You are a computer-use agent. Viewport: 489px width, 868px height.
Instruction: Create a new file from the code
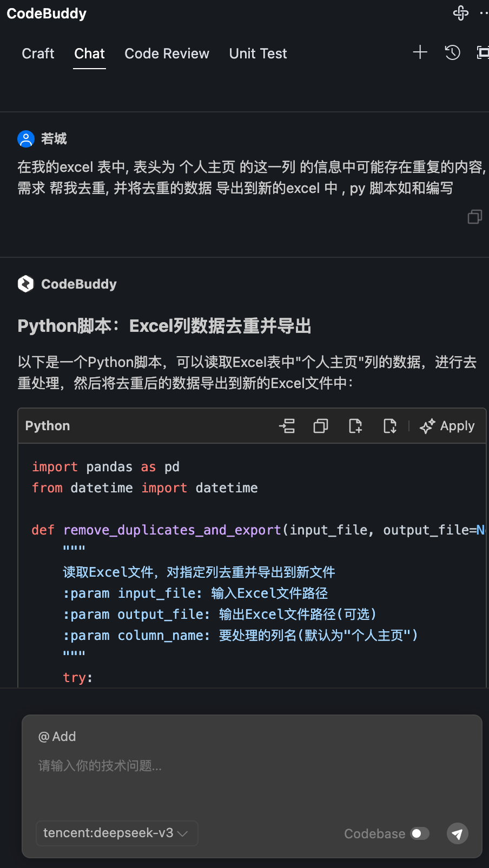pos(355,426)
